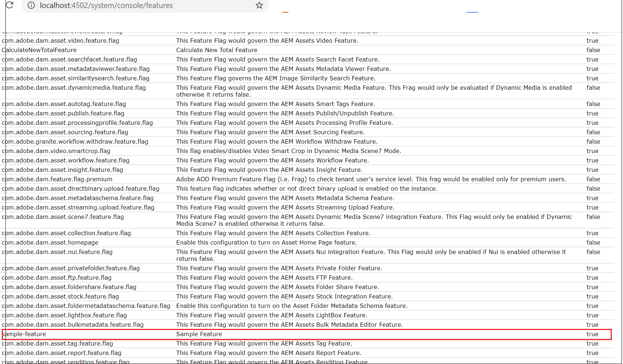Select com.adobe.dam.asset.tag.feature.flag

tap(57, 343)
